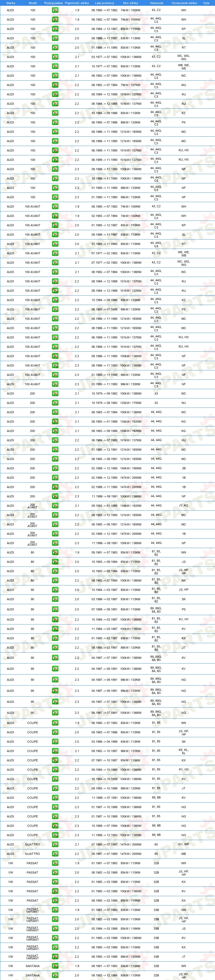The image size is (215, 980).
Task: Click fuel icon in Audi 90 SK engine row
Action: coord(55,599)
